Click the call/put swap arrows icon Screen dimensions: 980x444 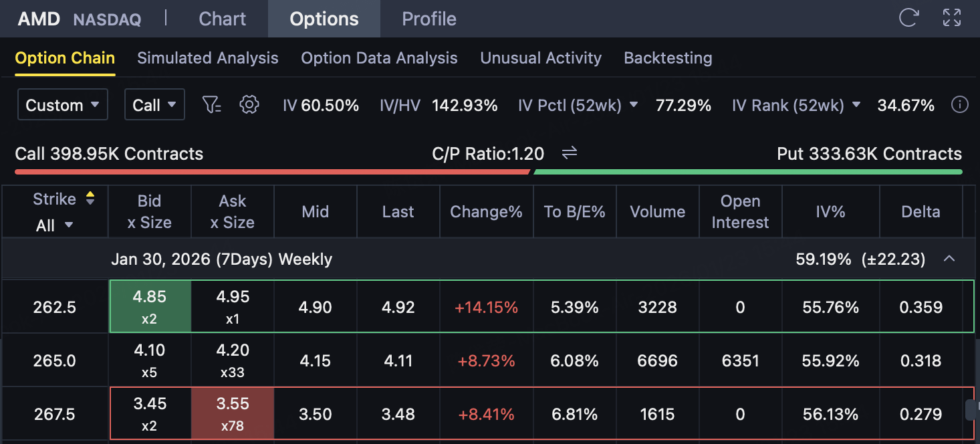(569, 154)
